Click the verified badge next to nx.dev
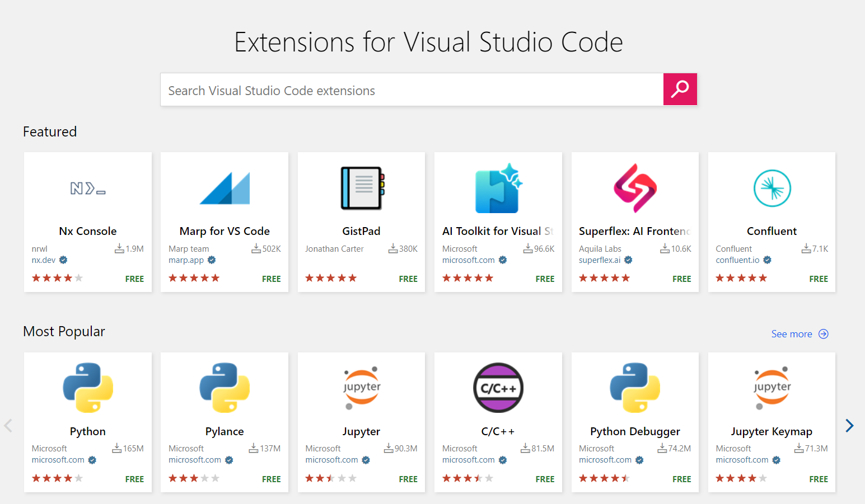The image size is (865, 504). [63, 260]
